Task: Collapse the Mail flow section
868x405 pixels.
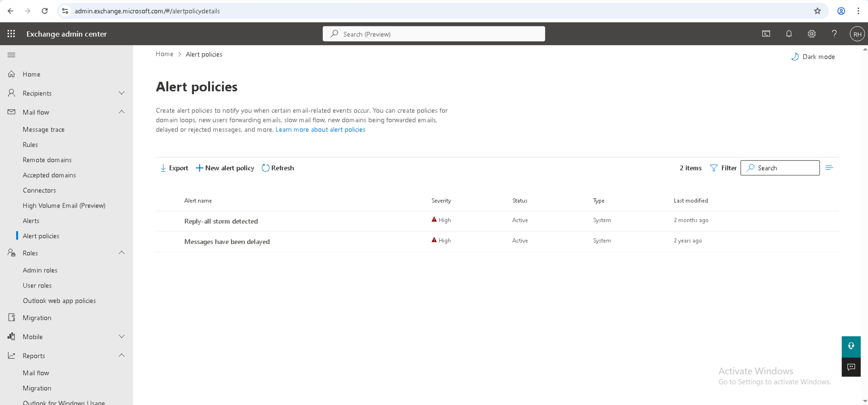Action: click(122, 112)
